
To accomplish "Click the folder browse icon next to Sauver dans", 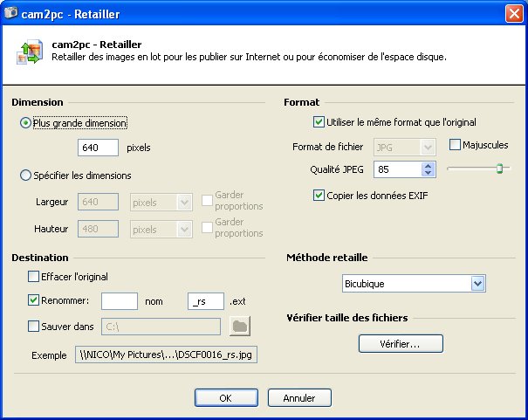I will 240,326.
